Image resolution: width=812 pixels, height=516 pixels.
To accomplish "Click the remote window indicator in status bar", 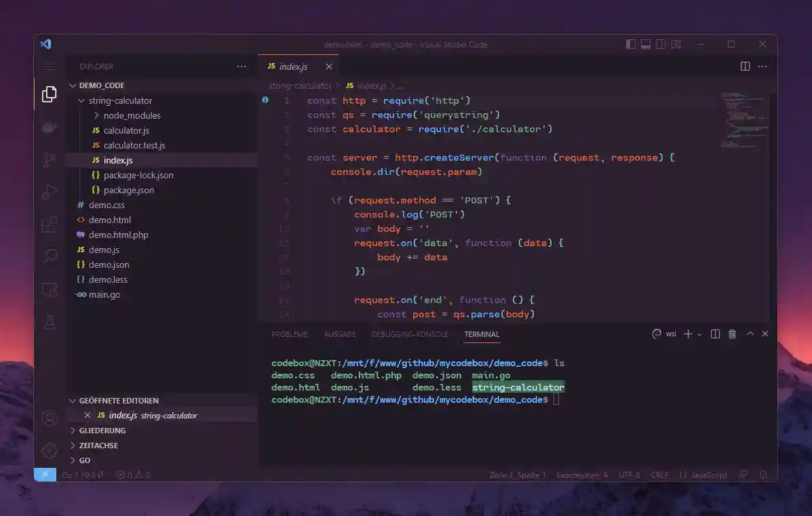I will pos(45,475).
